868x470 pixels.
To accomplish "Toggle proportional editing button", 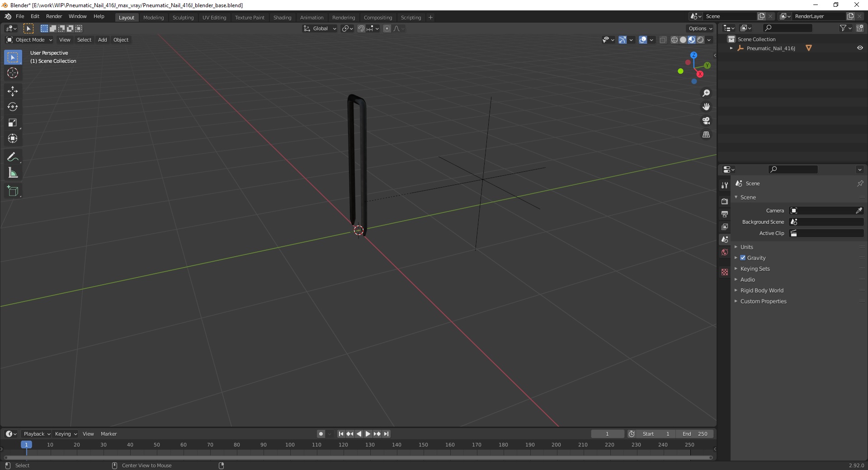I will [387, 28].
